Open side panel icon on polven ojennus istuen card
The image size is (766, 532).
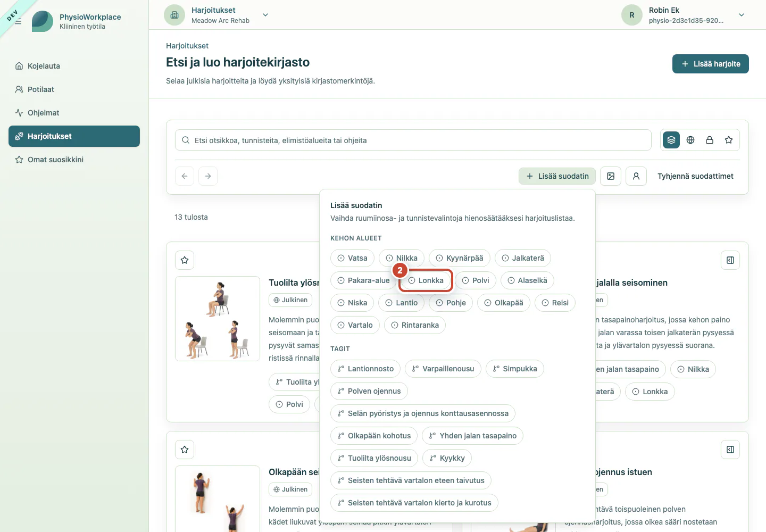(730, 450)
